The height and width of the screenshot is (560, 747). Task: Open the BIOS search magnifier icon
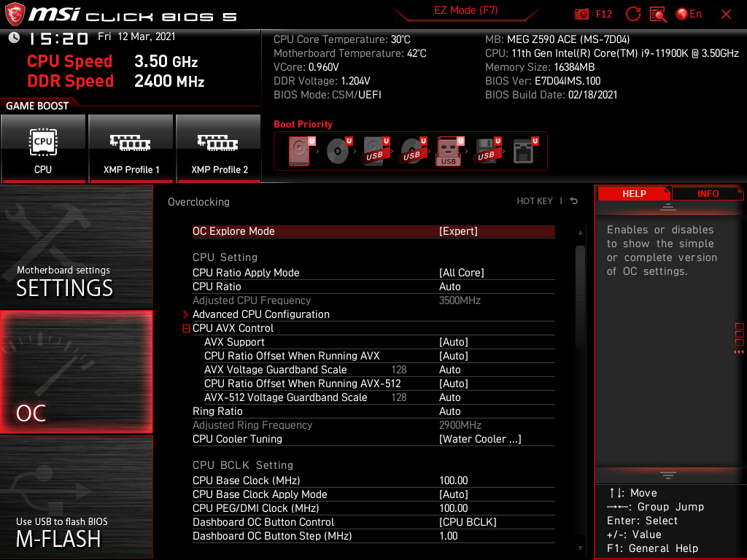[x=658, y=15]
